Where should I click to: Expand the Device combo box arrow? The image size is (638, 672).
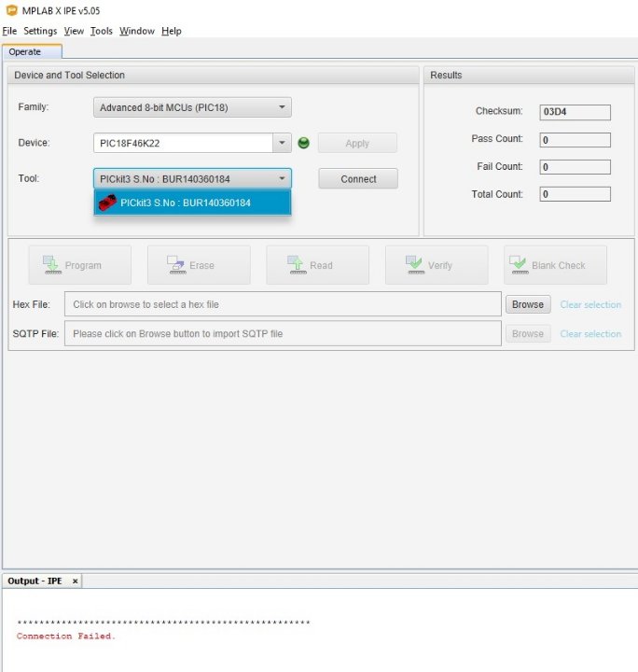pos(282,143)
